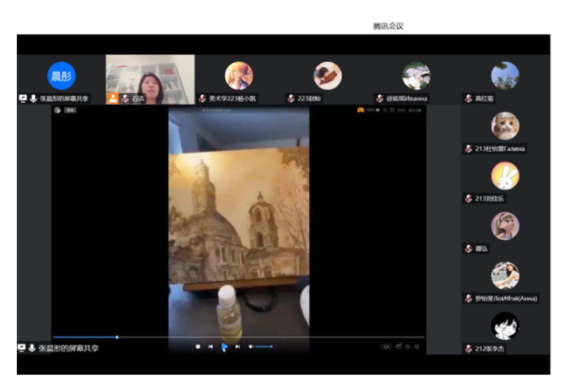569x392 pixels.
Task: Click the toolbox icon with red dot
Action: coord(398,347)
